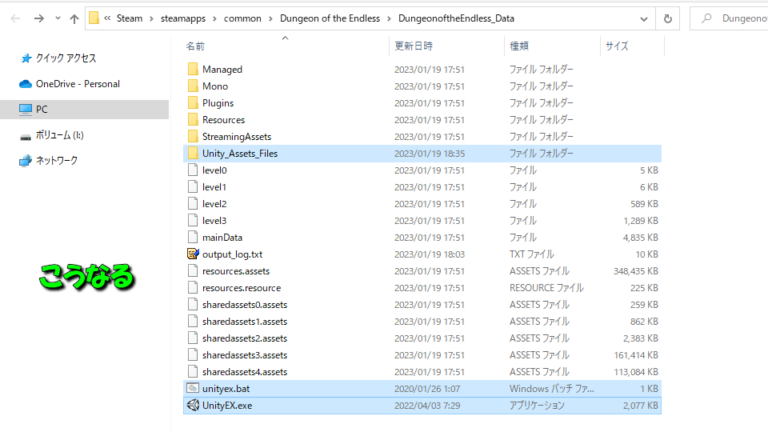Image resolution: width=768 pixels, height=432 pixels.
Task: Select the output_log.txt file icon
Action: [x=193, y=254]
